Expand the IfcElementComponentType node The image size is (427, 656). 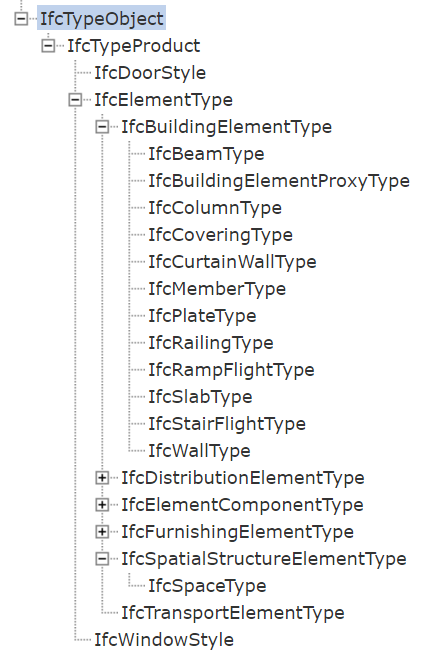point(102,505)
